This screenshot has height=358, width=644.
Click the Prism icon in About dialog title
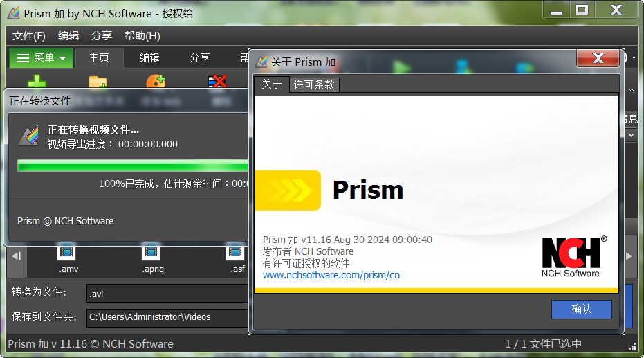261,62
